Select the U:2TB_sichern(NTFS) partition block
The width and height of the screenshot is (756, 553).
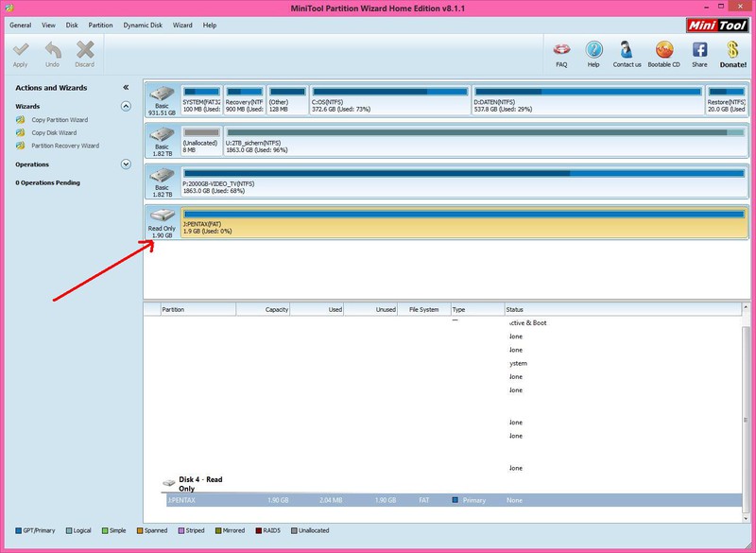tap(486, 141)
